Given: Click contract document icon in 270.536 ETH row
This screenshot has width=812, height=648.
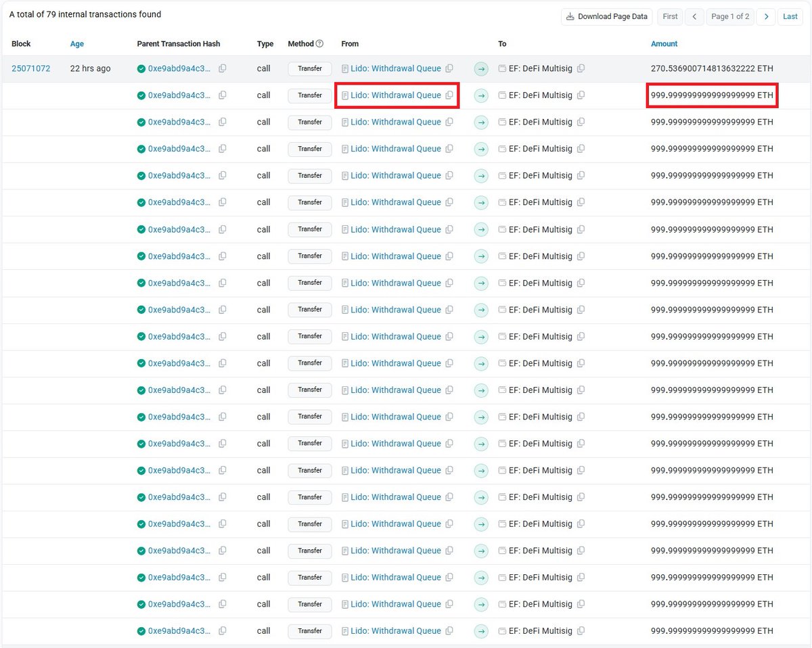Looking at the screenshot, I should pos(345,69).
